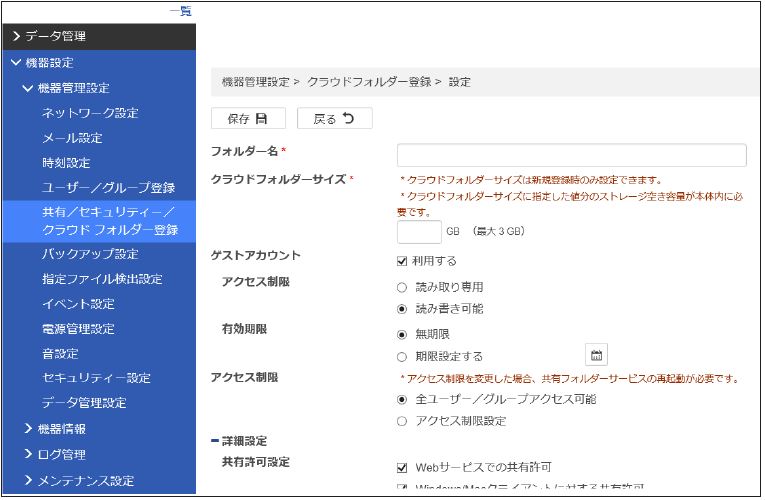
Task: Select the アクセス制限設定 radio button
Action: 402,421
